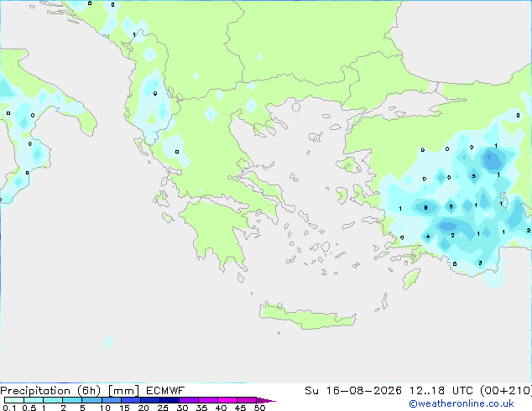Click the '0.1' legend scale label
This screenshot has width=532, height=411.
pyautogui.click(x=9, y=408)
